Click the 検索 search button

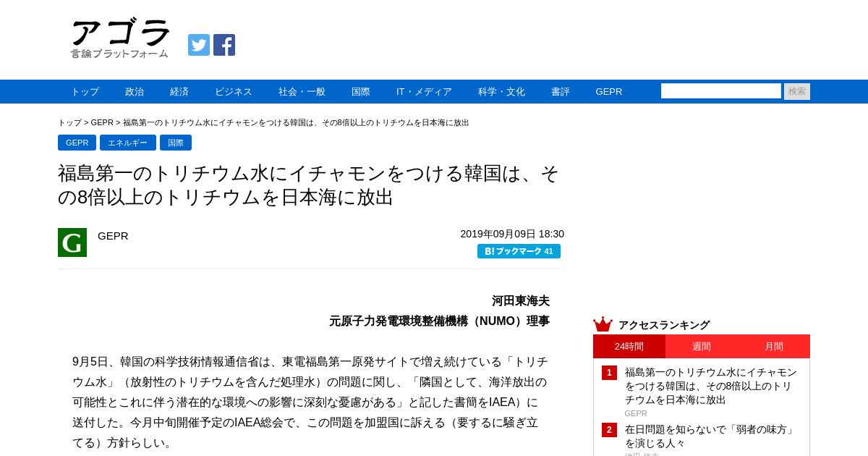797,91
